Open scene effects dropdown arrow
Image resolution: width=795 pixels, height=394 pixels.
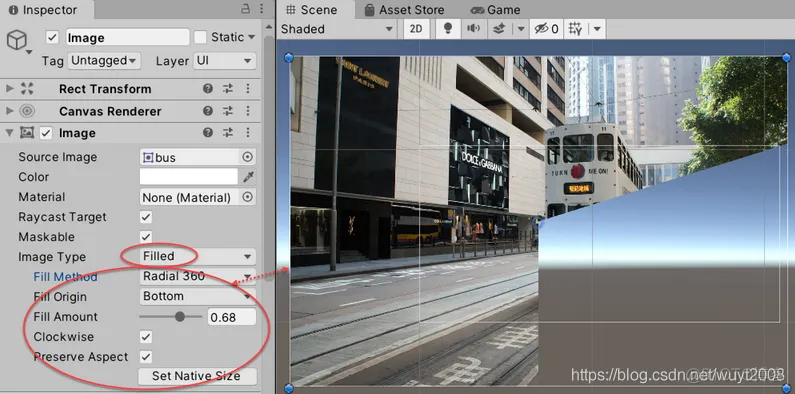[521, 29]
